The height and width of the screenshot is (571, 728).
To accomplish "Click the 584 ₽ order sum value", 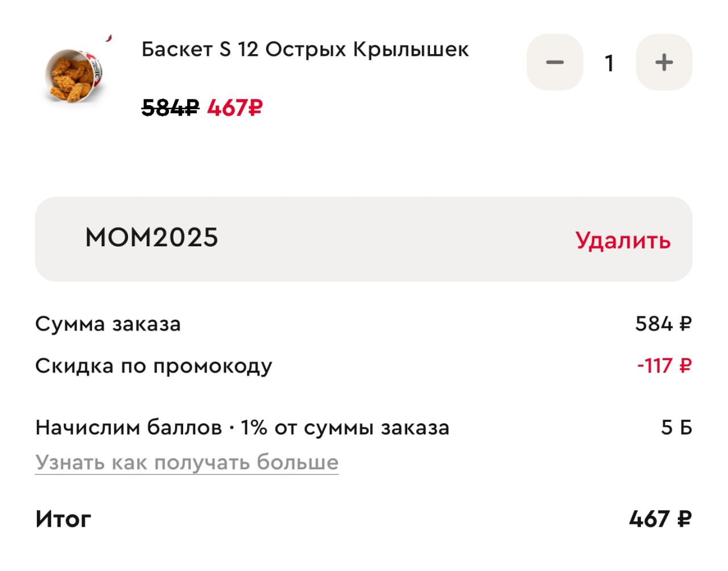I will 663,324.
